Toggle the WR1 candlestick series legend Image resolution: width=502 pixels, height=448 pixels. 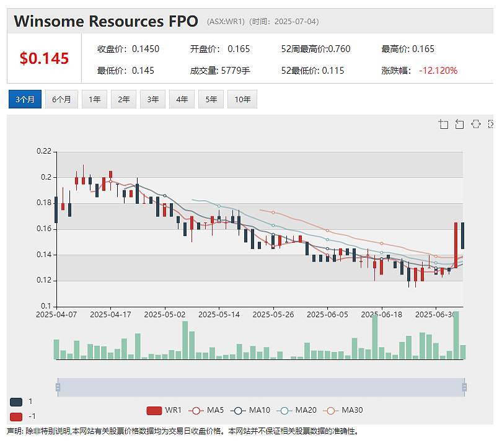[164, 410]
